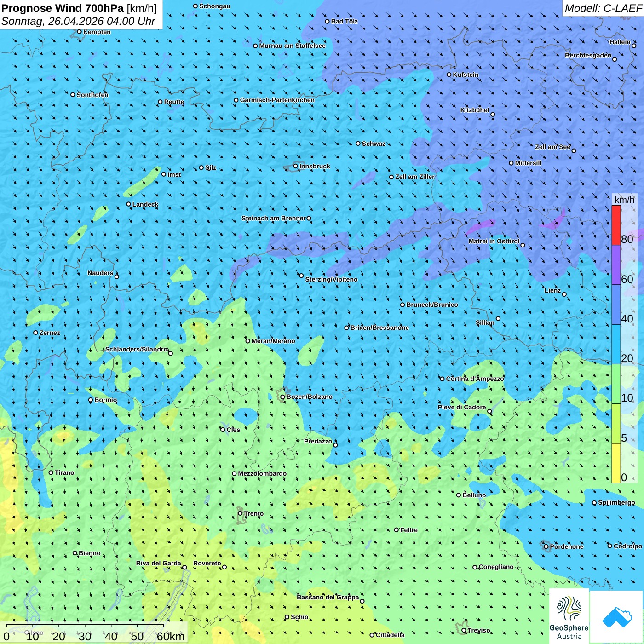The width and height of the screenshot is (644, 644).
Task: Click the "Bassano del Grappa" label
Action: point(328,597)
